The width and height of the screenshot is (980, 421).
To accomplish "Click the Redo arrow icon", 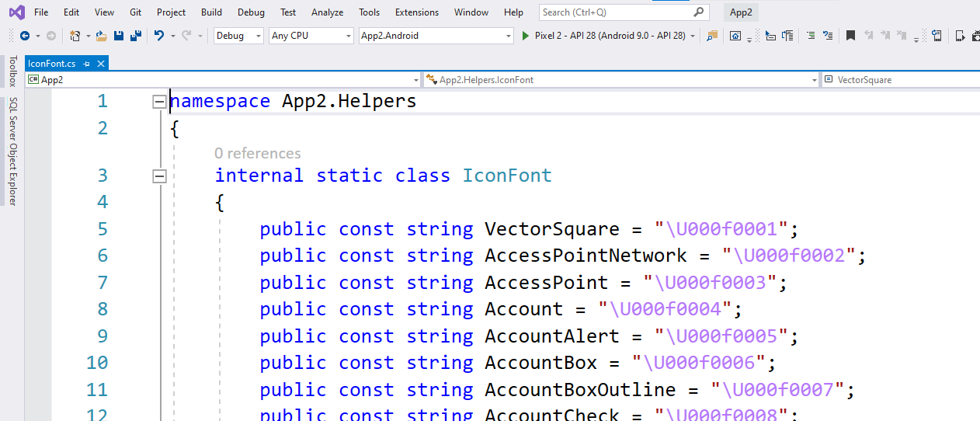I will click(x=186, y=36).
